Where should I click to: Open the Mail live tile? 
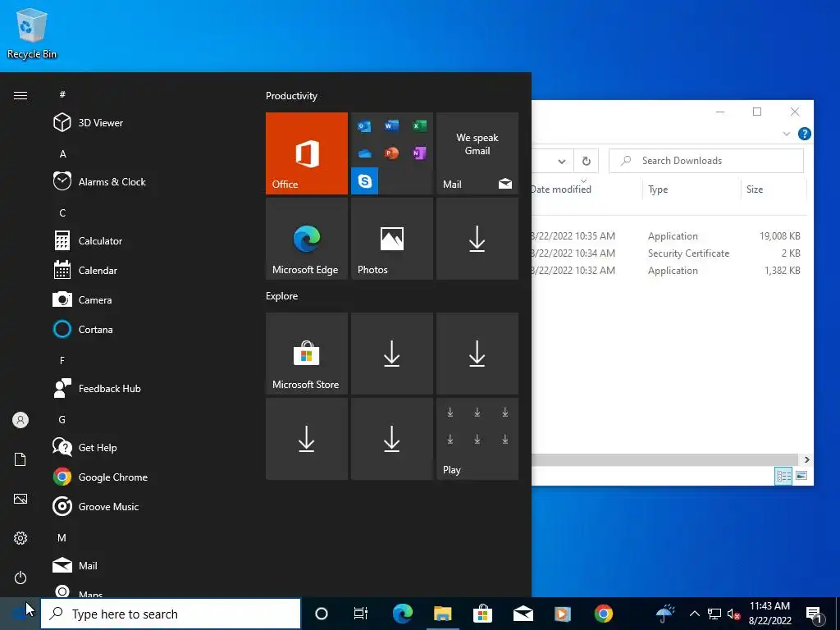(477, 153)
